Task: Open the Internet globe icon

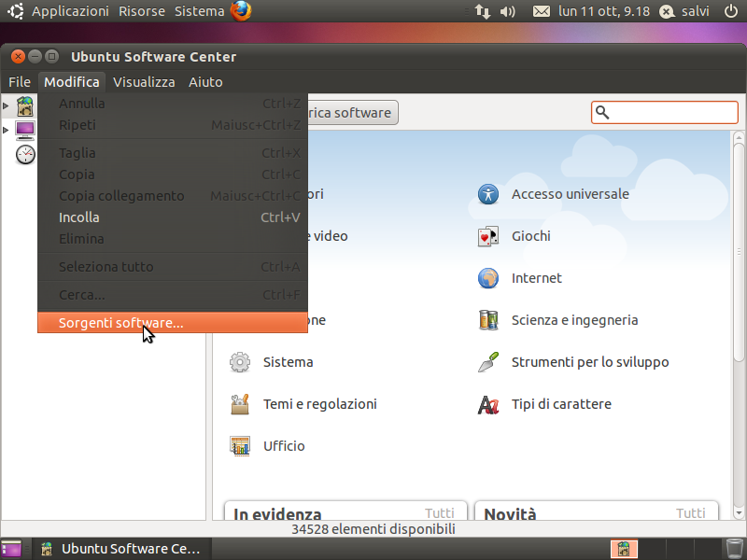Action: pyautogui.click(x=488, y=278)
